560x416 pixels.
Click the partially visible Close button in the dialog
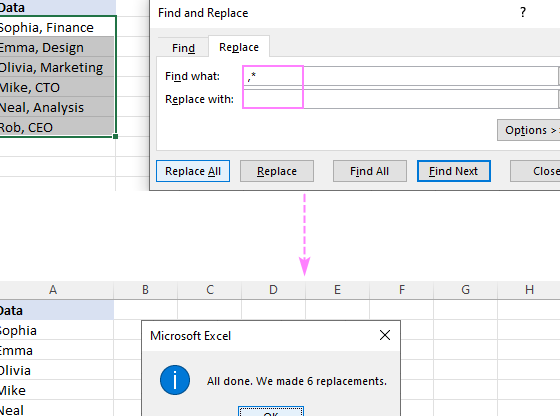[x=535, y=171]
